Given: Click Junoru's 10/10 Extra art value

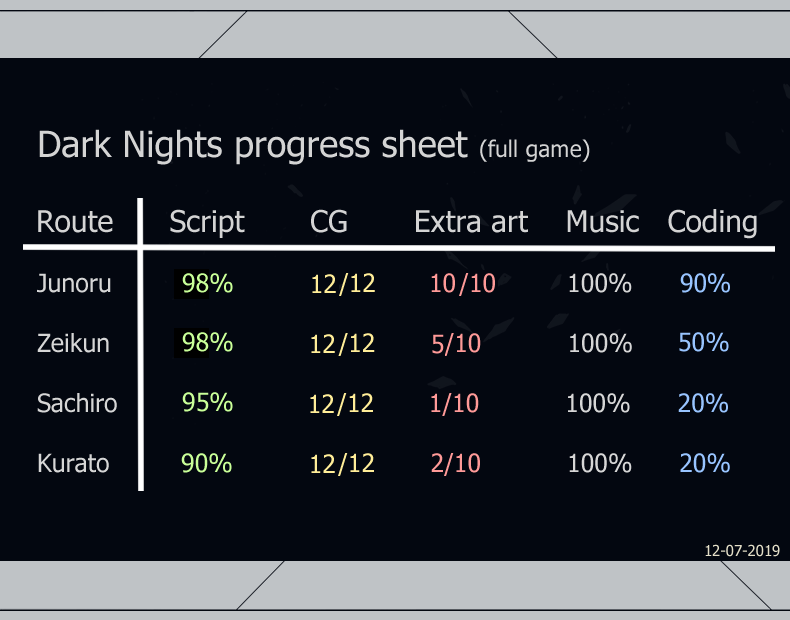Looking at the screenshot, I should 462,284.
